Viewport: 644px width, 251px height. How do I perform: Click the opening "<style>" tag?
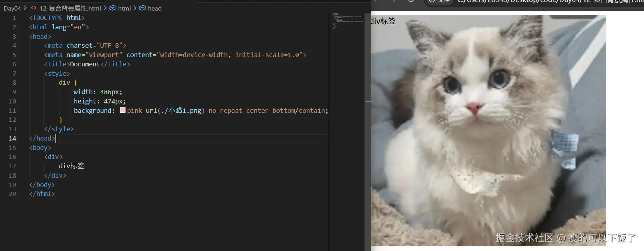tap(57, 74)
